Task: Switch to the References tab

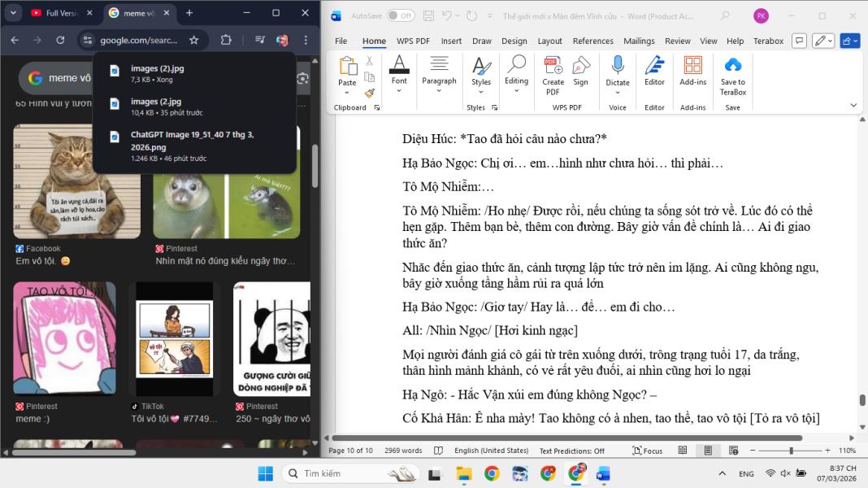Action: 592,41
